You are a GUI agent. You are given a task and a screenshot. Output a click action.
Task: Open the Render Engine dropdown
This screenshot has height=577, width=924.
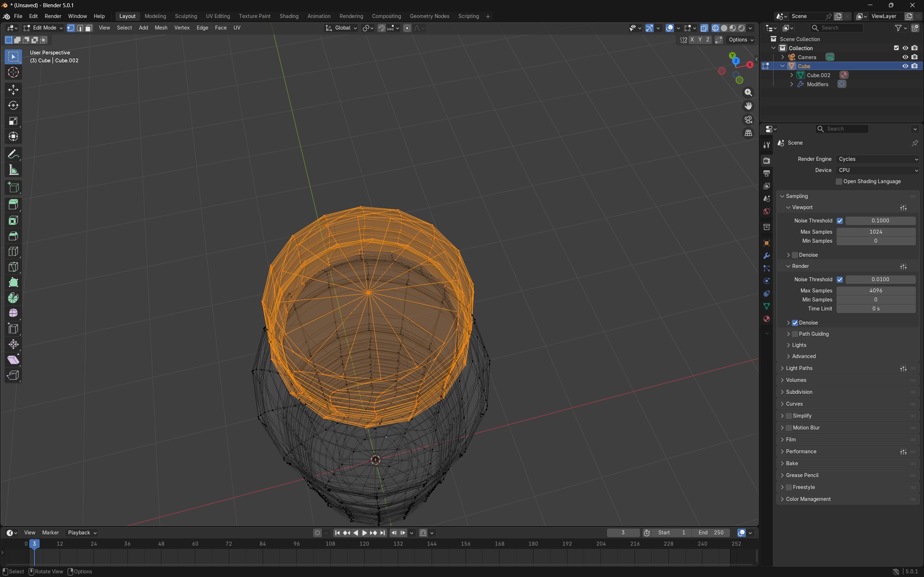[877, 159]
